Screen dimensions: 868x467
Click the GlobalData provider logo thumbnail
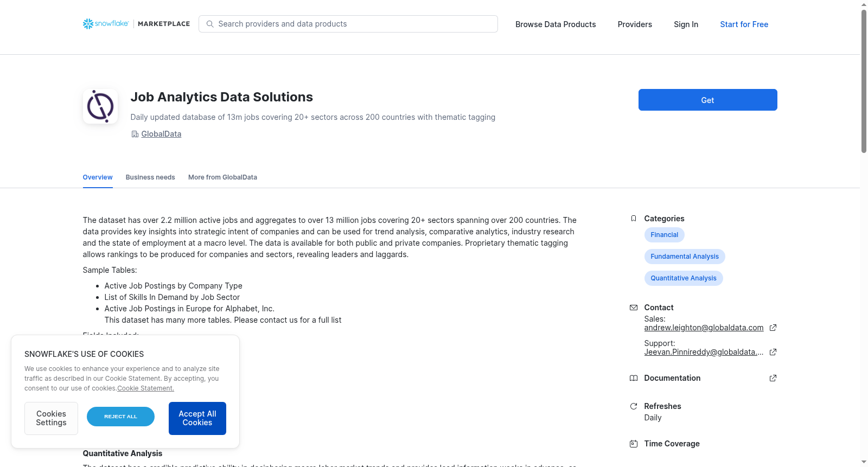[x=100, y=106]
